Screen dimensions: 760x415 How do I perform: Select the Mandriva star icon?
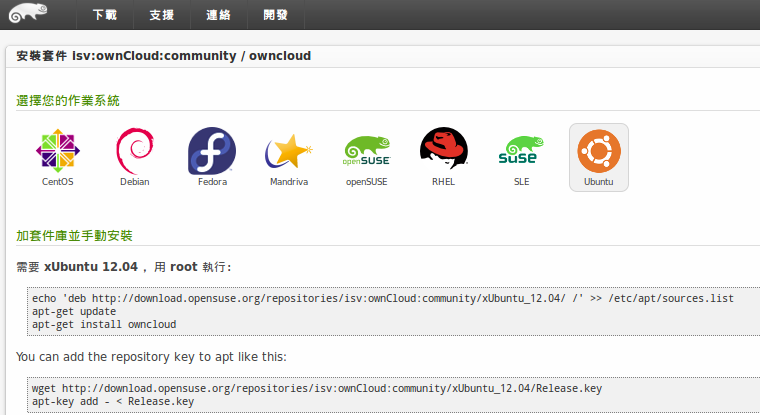pos(289,151)
